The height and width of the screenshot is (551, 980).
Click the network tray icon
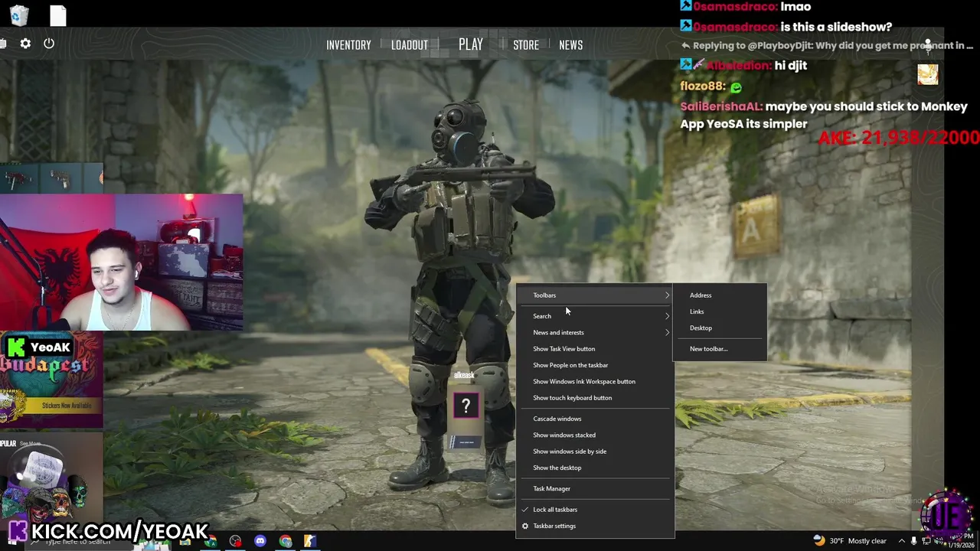tap(927, 541)
